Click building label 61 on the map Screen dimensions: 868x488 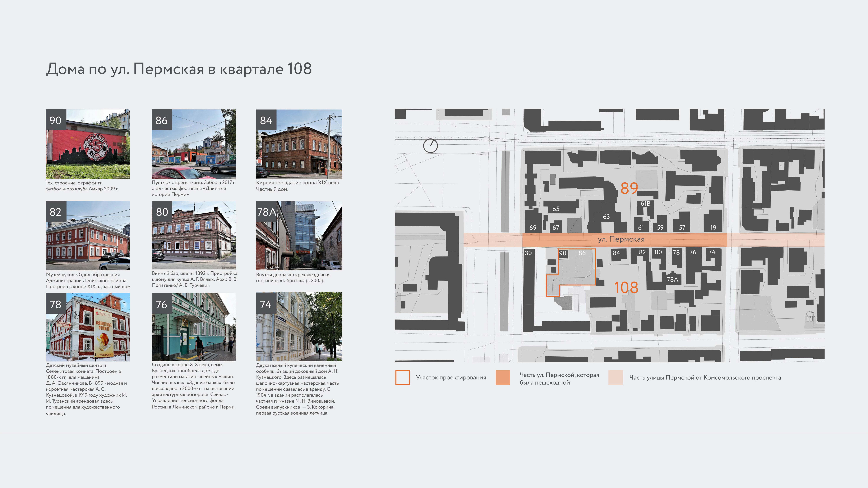[641, 228]
